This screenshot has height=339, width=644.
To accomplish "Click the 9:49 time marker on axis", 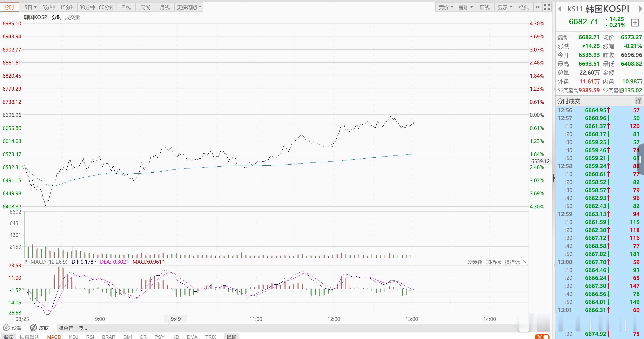I will (176, 319).
